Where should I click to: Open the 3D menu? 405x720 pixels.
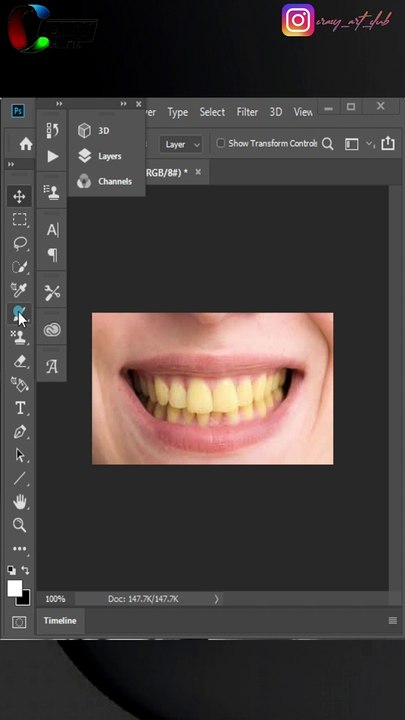pos(276,112)
